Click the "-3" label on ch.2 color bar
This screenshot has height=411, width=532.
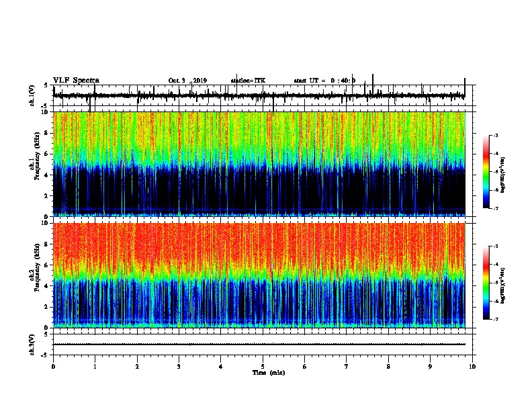496,246
